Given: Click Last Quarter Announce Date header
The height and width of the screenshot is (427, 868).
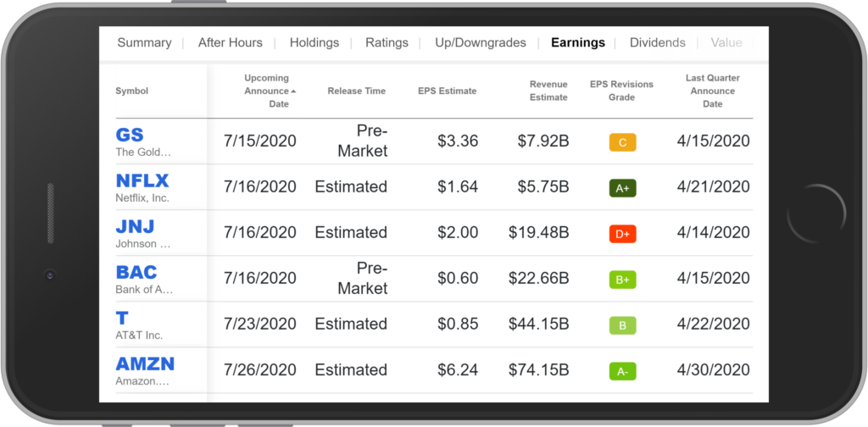Looking at the screenshot, I should [x=712, y=91].
